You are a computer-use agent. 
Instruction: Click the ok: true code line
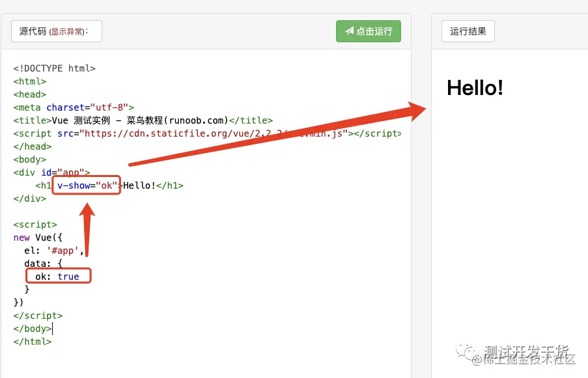click(x=57, y=277)
